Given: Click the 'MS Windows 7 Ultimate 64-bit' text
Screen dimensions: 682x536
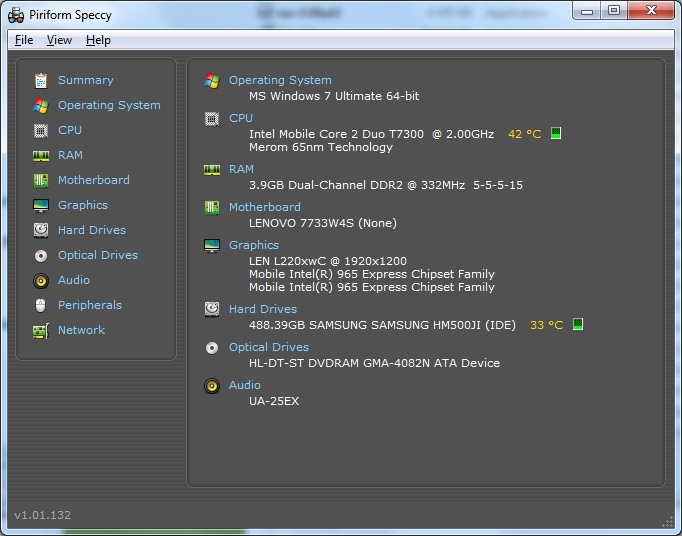Looking at the screenshot, I should (334, 96).
